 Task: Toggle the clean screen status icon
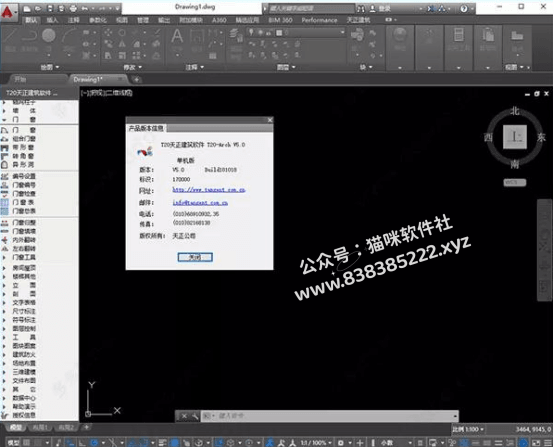(536, 442)
